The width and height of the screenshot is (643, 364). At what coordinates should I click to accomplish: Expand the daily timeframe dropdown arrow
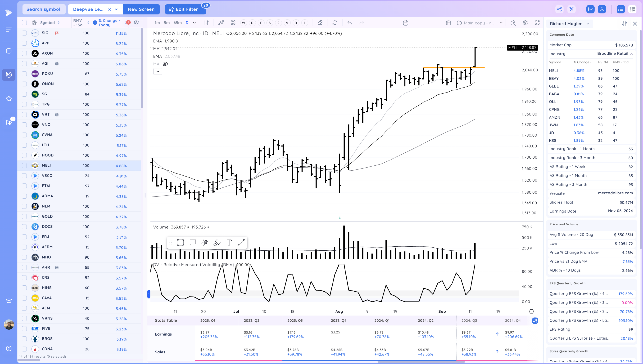194,23
